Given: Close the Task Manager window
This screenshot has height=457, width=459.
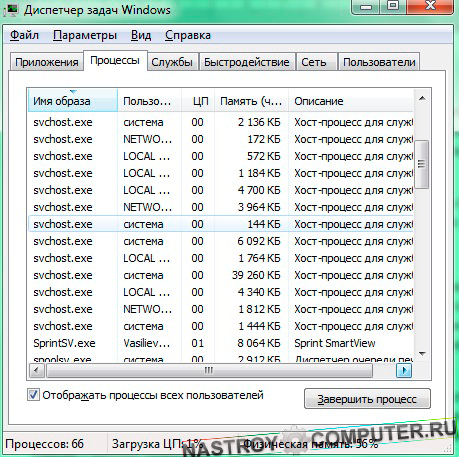Looking at the screenshot, I should pyautogui.click(x=430, y=6).
